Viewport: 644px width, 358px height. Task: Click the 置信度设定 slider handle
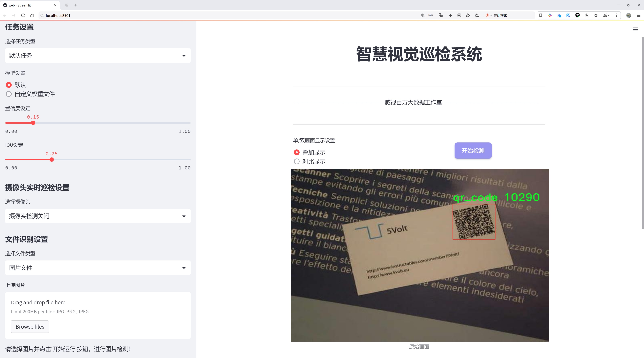(33, 123)
